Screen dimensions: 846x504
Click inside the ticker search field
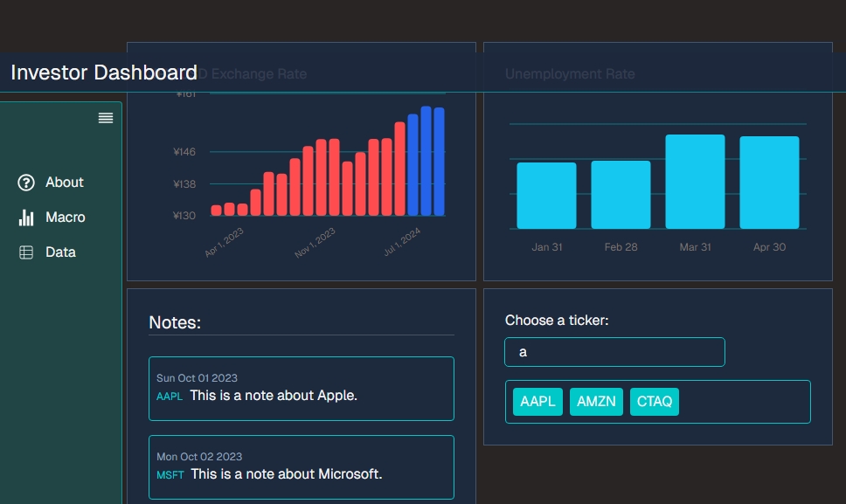(614, 352)
